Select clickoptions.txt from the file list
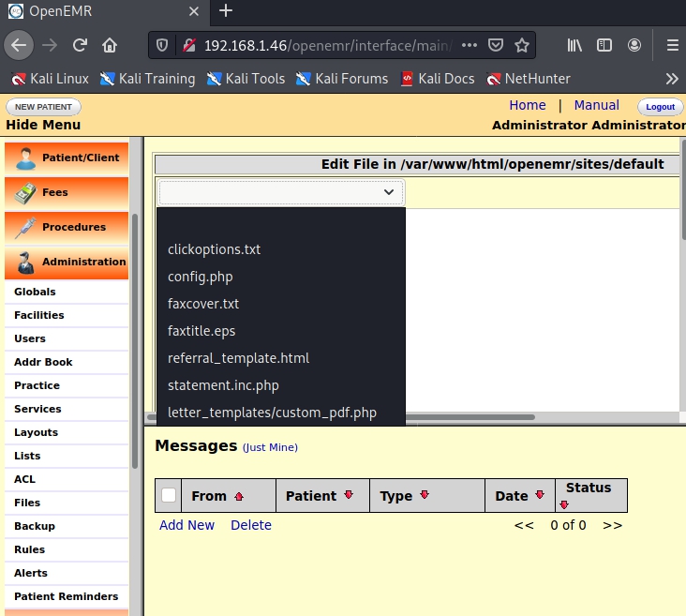 coord(281,249)
